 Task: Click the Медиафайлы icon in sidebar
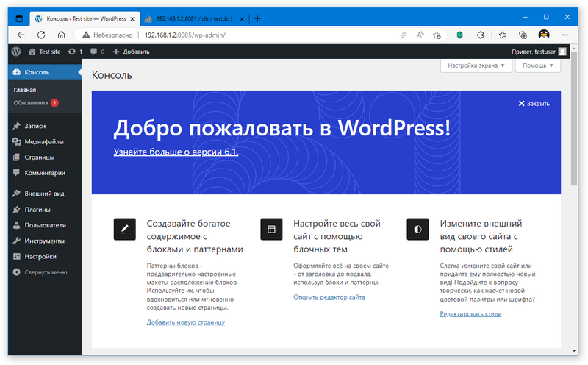click(x=16, y=141)
